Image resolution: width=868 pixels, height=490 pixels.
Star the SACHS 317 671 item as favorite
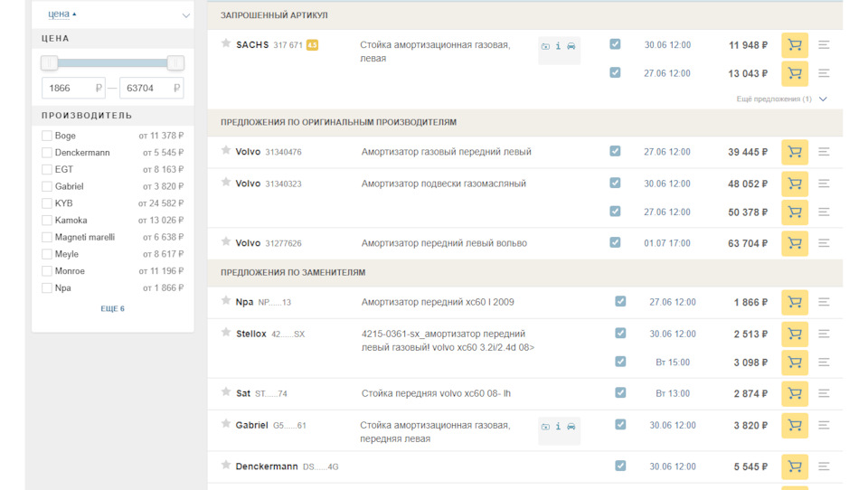(x=226, y=43)
